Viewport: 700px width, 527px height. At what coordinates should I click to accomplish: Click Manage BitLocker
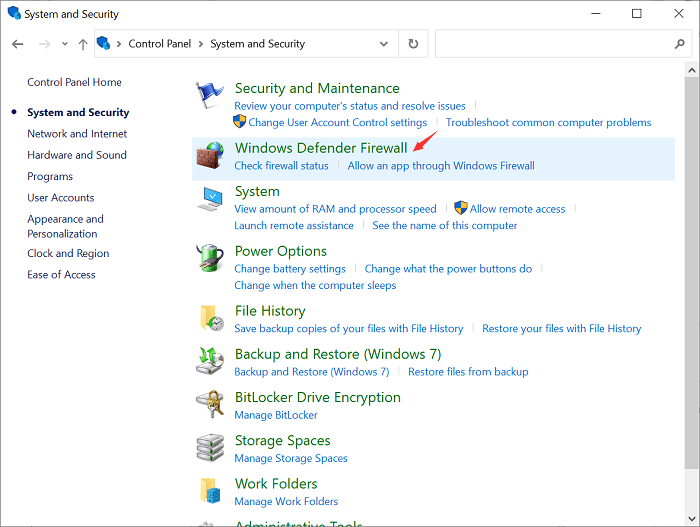[276, 415]
